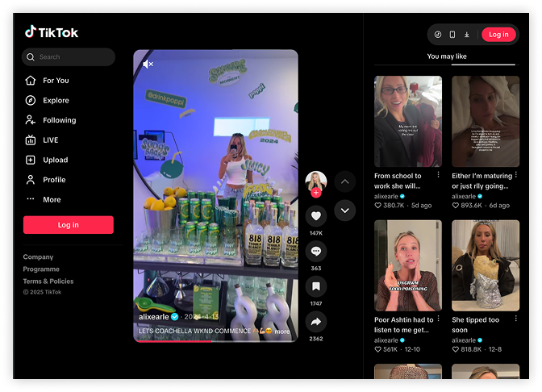Viewport: 542px width, 392px height.
Task: Open comments via the speech bubble icon
Action: 316,251
